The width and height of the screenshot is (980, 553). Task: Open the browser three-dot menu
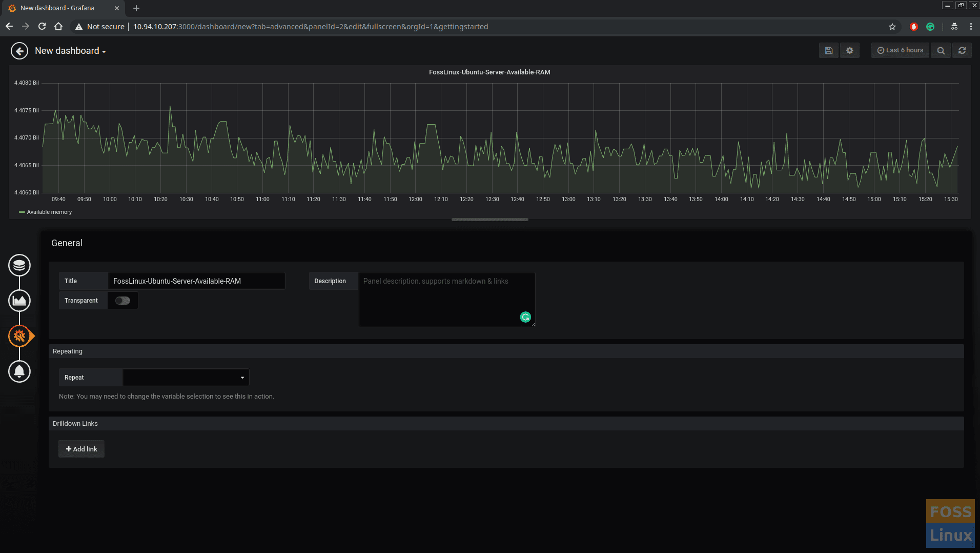971,27
